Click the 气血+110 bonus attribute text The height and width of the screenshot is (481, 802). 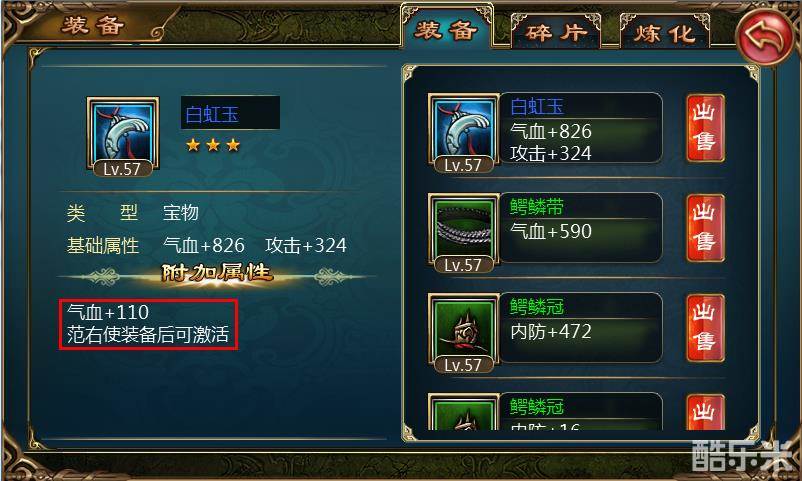[x=108, y=312]
